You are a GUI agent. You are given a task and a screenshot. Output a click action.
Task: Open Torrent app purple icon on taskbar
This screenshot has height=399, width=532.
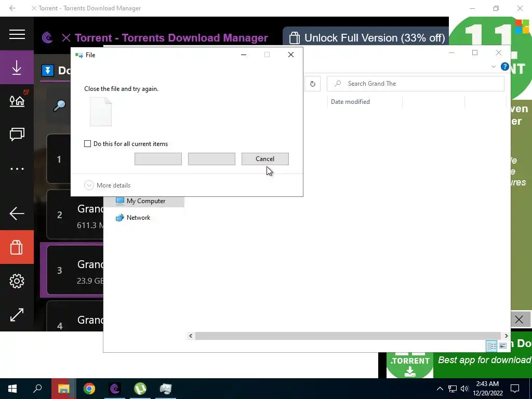coord(115,389)
